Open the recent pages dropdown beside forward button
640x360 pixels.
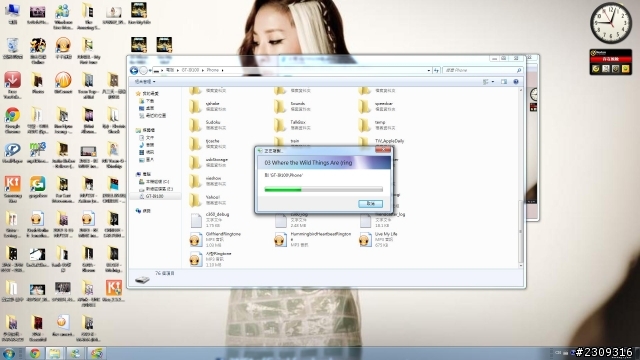tap(150, 71)
